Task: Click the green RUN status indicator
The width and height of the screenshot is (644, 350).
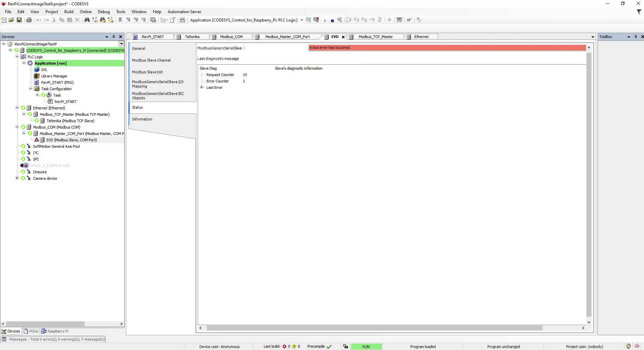Action: coord(366,347)
